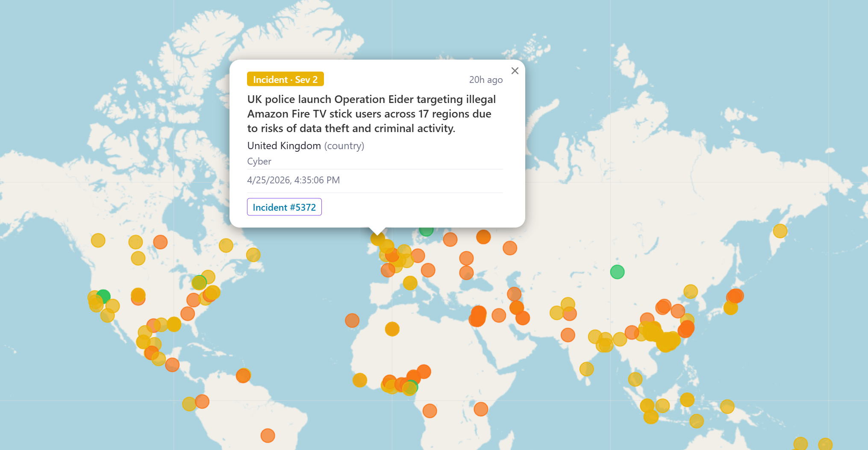The image size is (868, 450).
Task: Select the green marker in California
Action: click(x=104, y=295)
